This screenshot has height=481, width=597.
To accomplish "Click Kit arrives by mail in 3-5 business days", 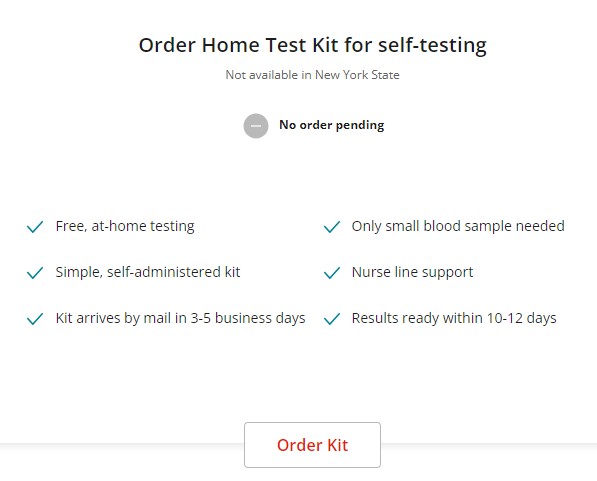I will 180,318.
